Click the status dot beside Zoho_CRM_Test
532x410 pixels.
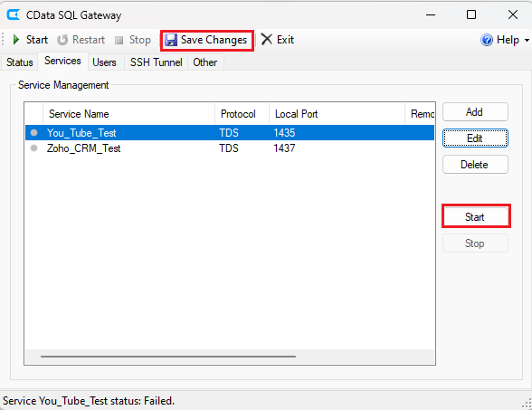[x=34, y=148]
